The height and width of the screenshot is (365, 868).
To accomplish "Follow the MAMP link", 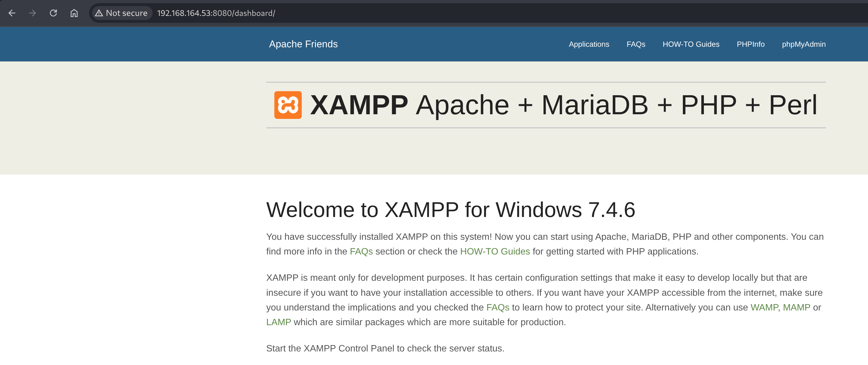I will [796, 307].
